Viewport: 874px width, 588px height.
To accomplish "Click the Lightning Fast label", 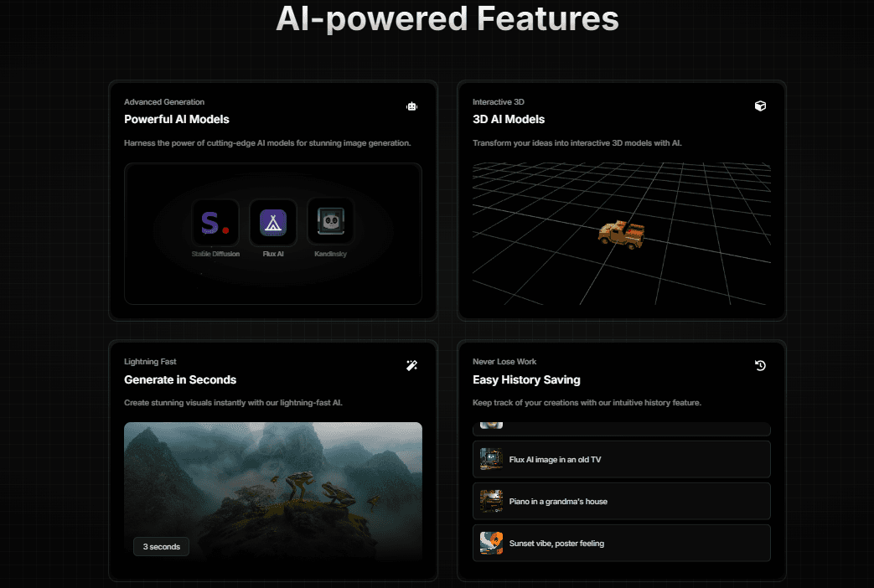I will 150,362.
